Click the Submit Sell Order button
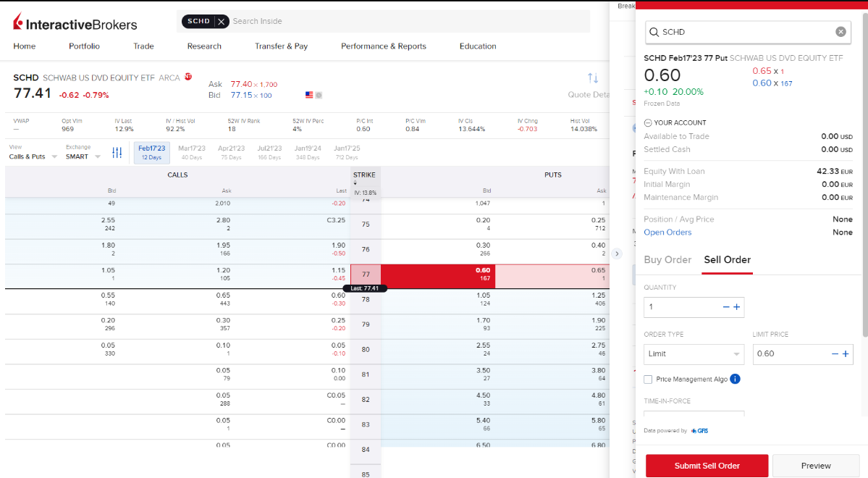This screenshot has height=478, width=868. (x=707, y=466)
